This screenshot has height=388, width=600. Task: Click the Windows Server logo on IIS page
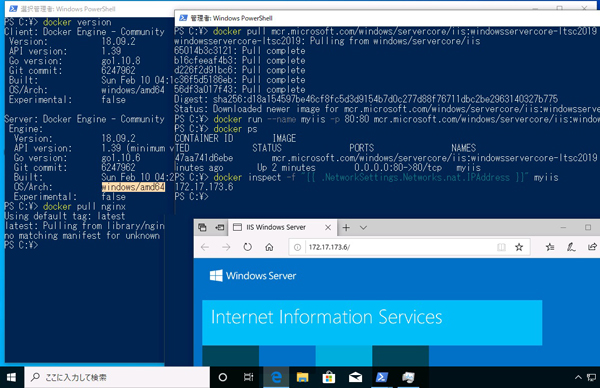coord(253,276)
